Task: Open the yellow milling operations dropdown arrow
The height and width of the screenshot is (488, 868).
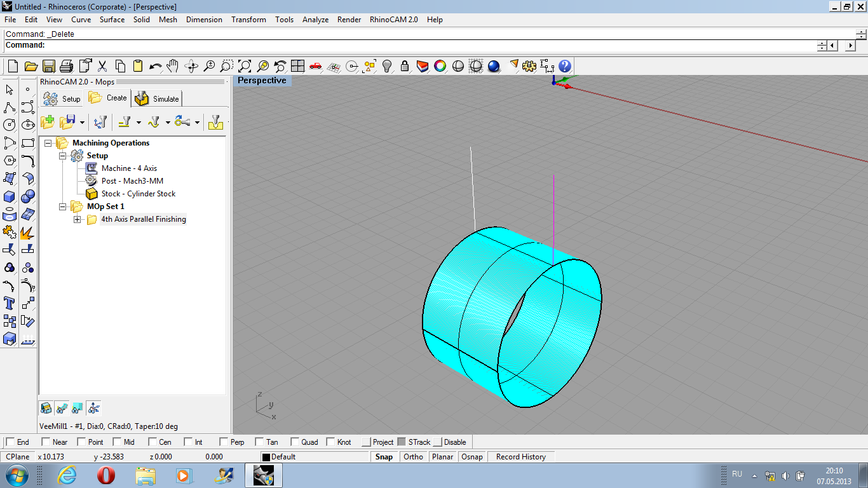Action: coord(139,123)
